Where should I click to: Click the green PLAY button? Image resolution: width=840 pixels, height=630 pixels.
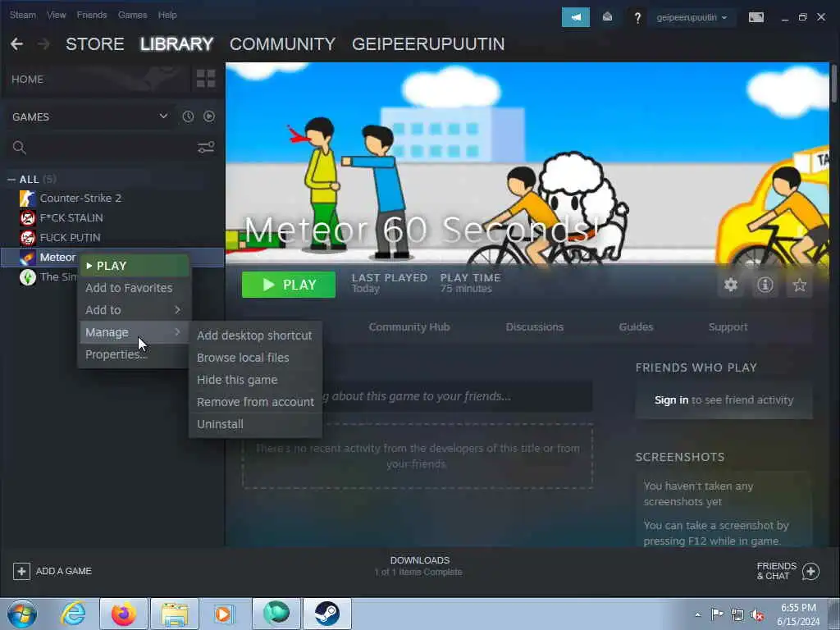tap(289, 285)
